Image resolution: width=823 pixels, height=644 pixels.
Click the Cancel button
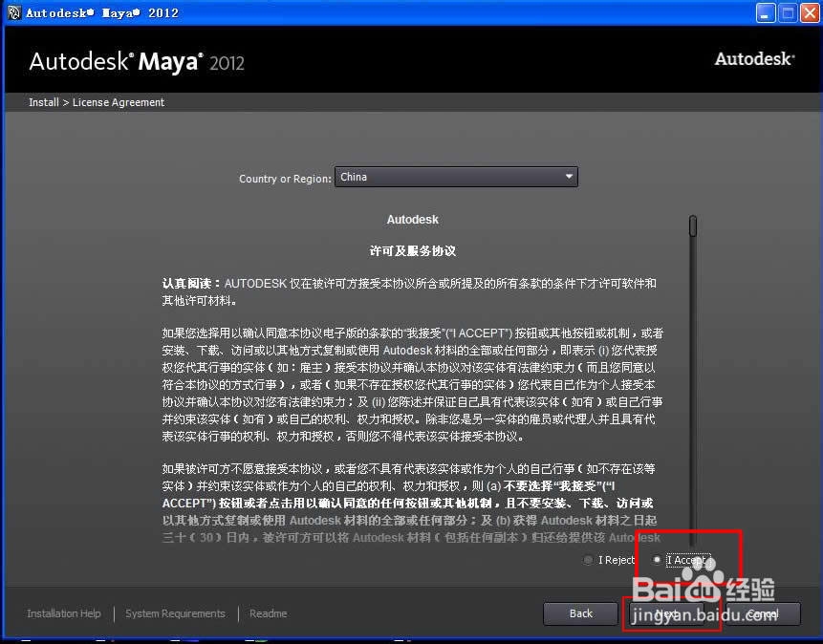pos(764,613)
